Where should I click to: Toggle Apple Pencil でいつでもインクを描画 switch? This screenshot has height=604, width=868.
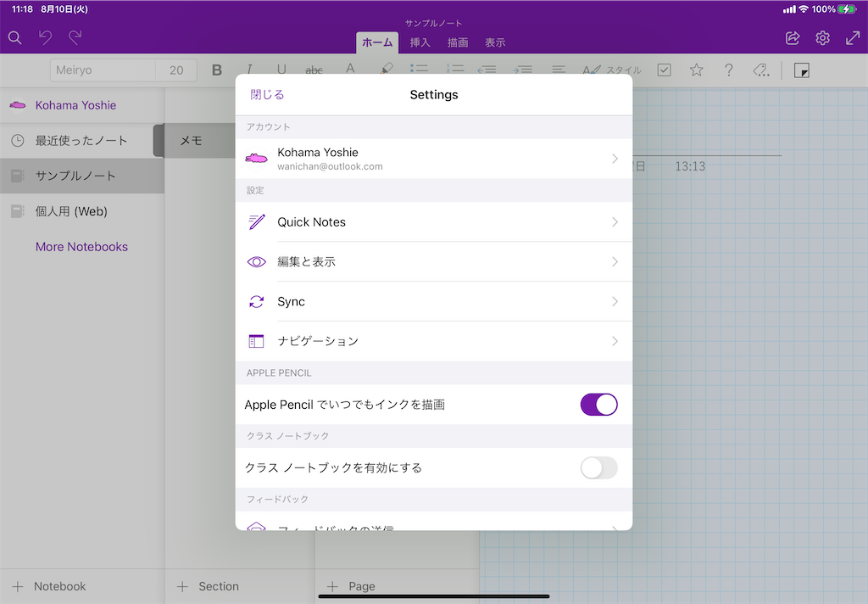[x=599, y=405]
